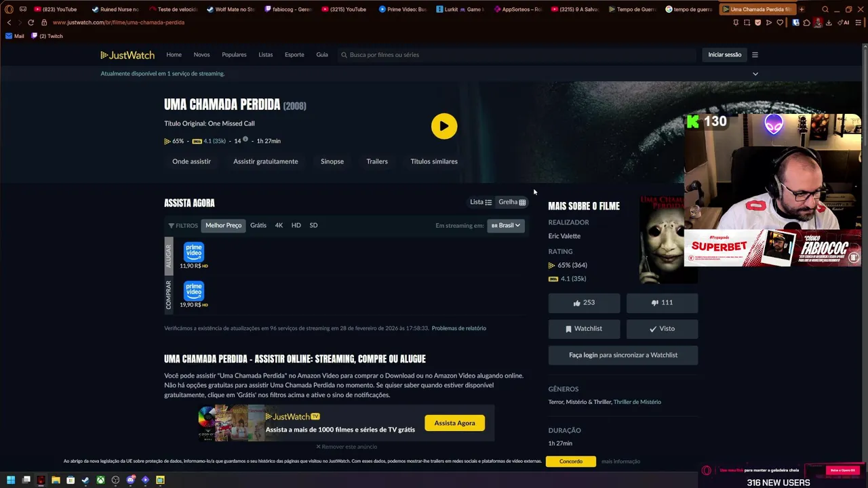Jump to Assistir gratuitamente section
This screenshot has height=488, width=868.
tap(265, 161)
